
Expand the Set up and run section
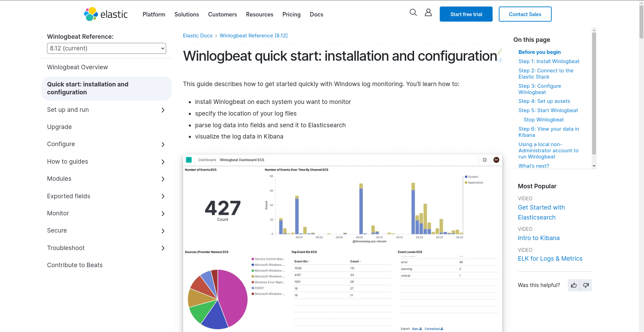click(163, 110)
